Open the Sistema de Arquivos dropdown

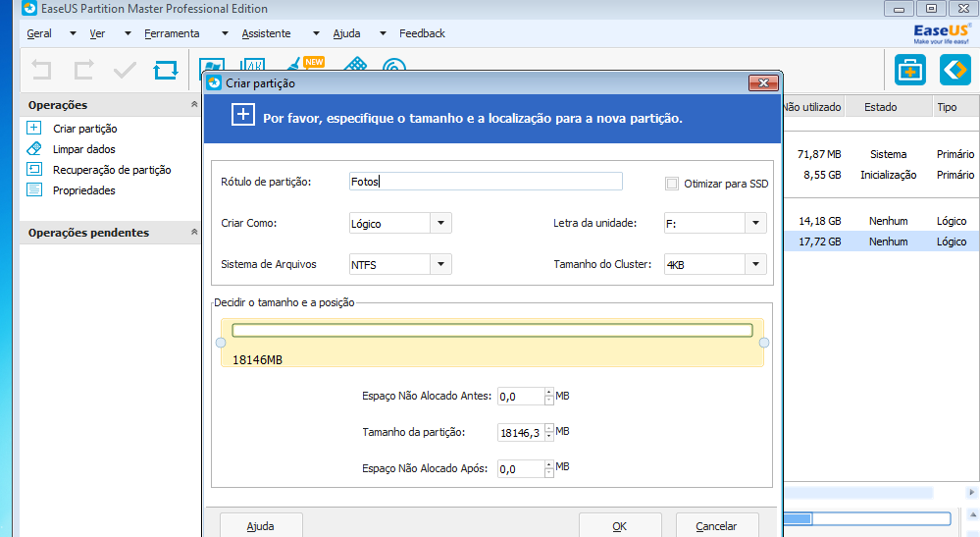pyautogui.click(x=440, y=264)
